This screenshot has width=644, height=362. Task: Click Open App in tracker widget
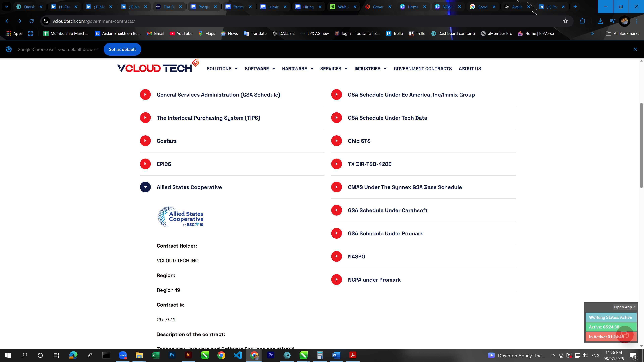(x=625, y=307)
